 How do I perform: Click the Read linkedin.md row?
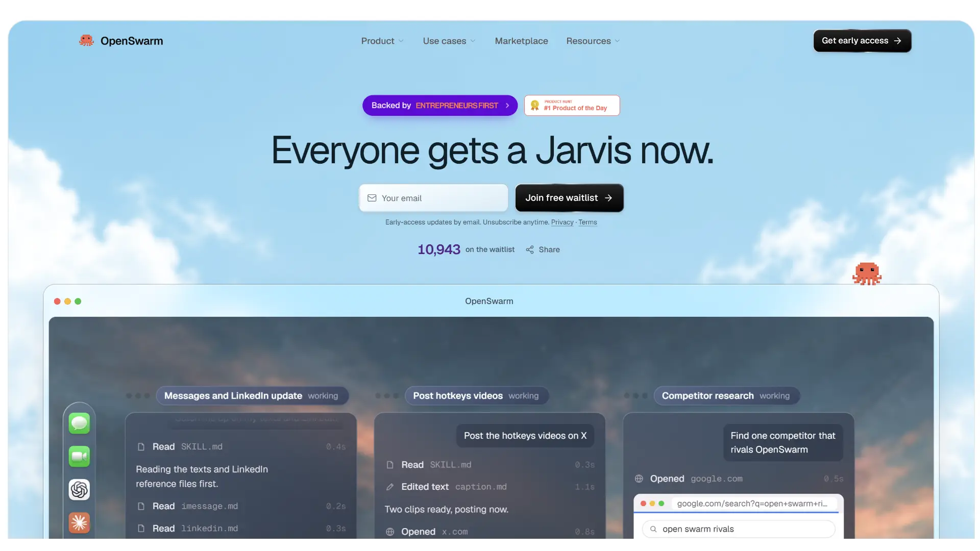click(241, 529)
